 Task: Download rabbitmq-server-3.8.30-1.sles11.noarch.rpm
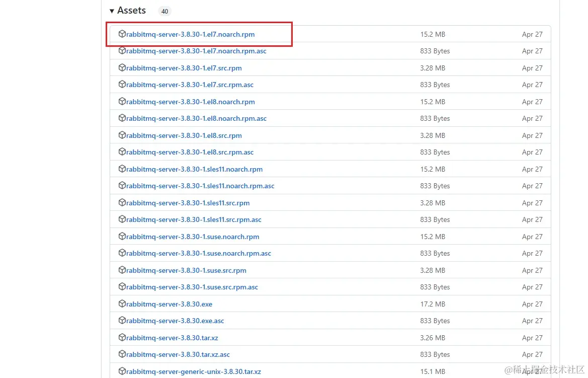194,169
